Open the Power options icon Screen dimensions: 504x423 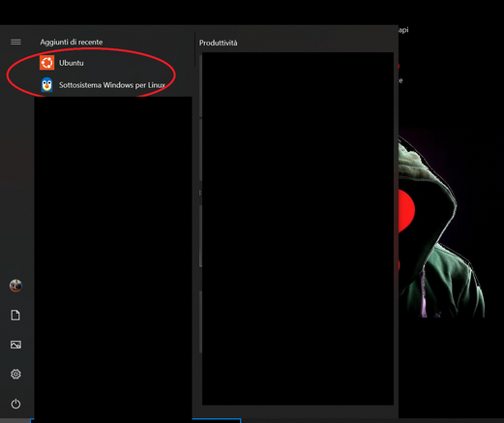coord(15,404)
